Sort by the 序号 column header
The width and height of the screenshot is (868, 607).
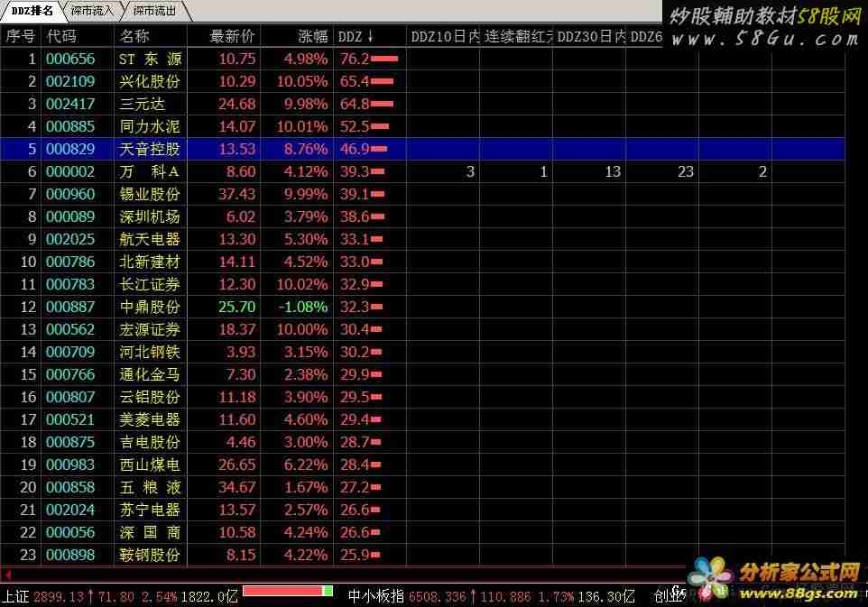tap(21, 36)
